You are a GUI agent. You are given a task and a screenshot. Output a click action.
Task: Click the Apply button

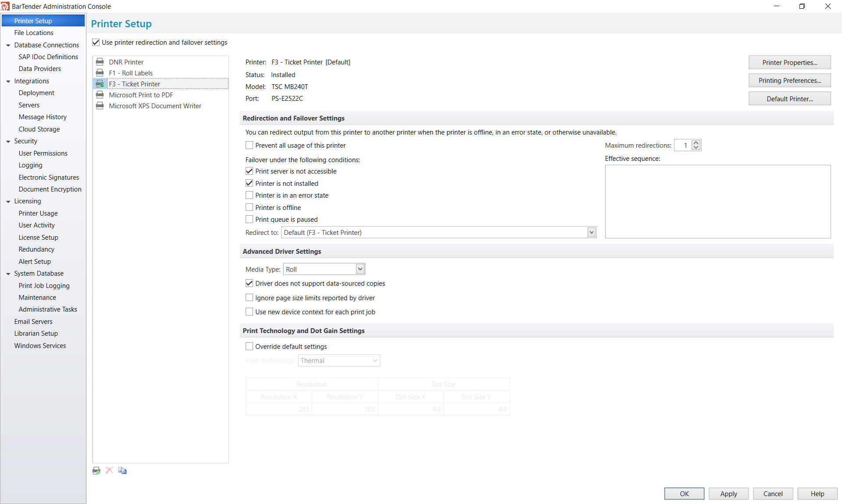click(x=728, y=494)
